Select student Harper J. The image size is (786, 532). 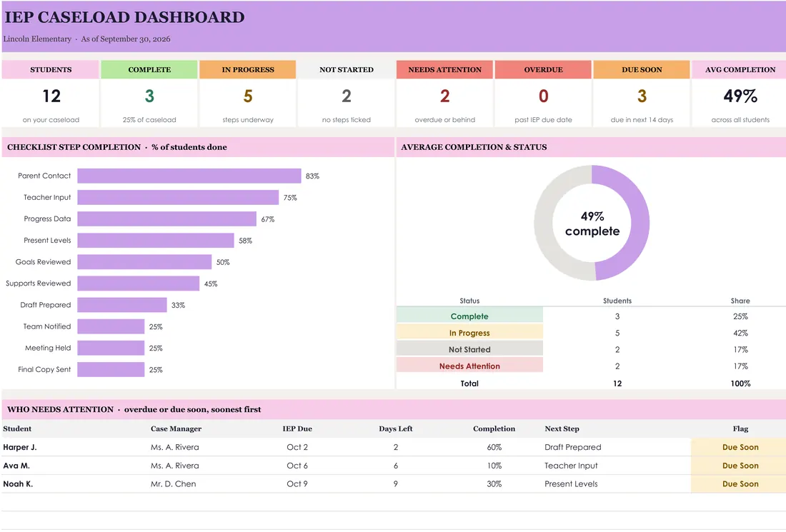tap(19, 447)
